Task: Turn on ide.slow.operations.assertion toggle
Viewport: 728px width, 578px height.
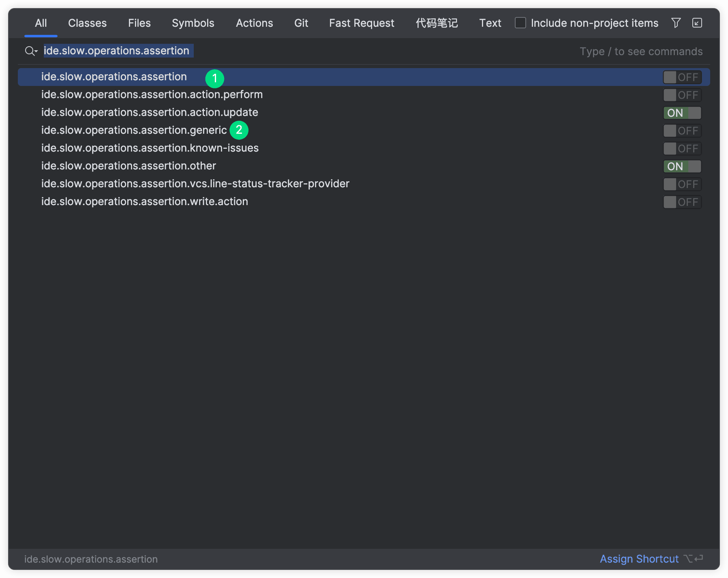Action: [682, 77]
